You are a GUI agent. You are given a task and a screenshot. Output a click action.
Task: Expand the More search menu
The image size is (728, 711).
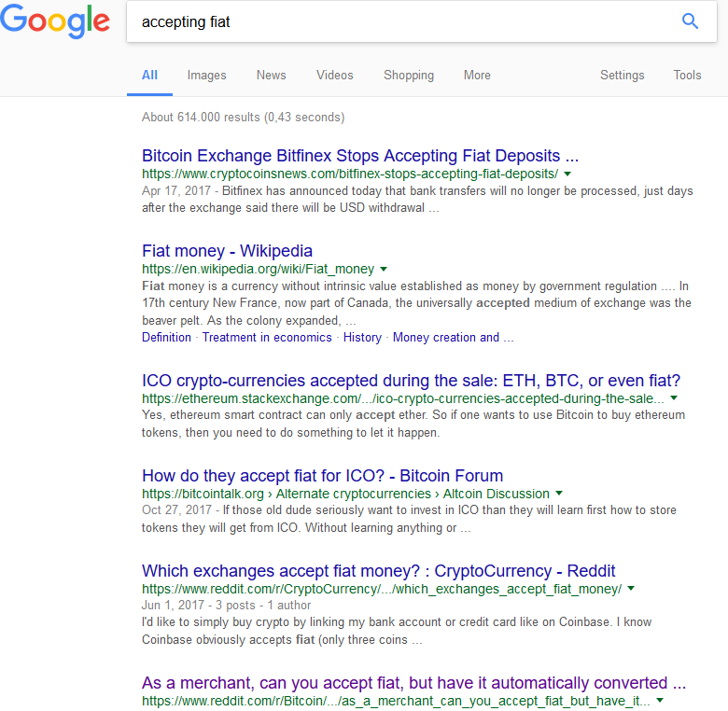click(477, 76)
